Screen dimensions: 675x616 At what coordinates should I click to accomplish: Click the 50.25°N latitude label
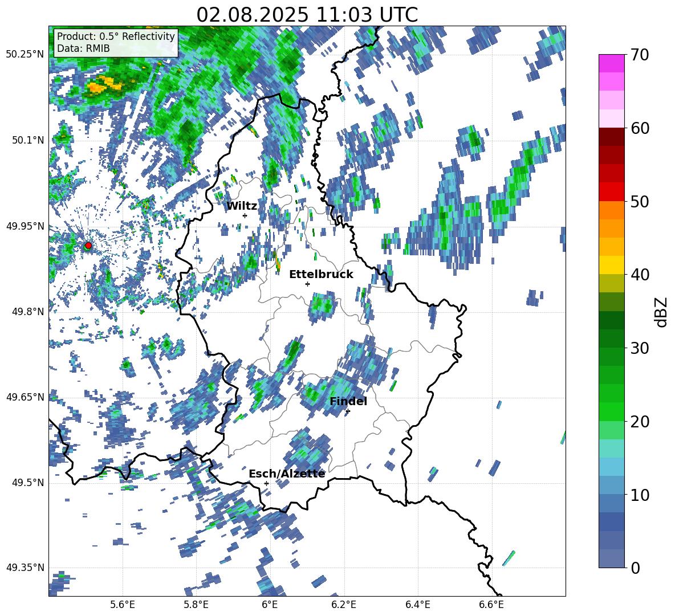25,55
